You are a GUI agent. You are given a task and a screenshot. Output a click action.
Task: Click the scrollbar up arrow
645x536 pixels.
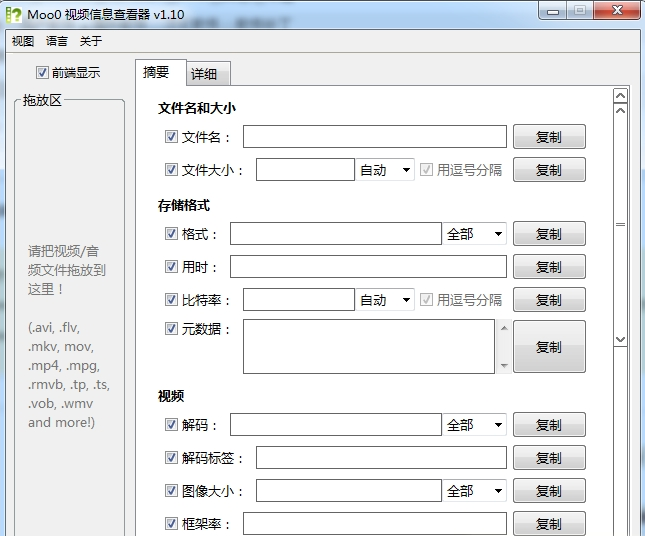point(620,96)
